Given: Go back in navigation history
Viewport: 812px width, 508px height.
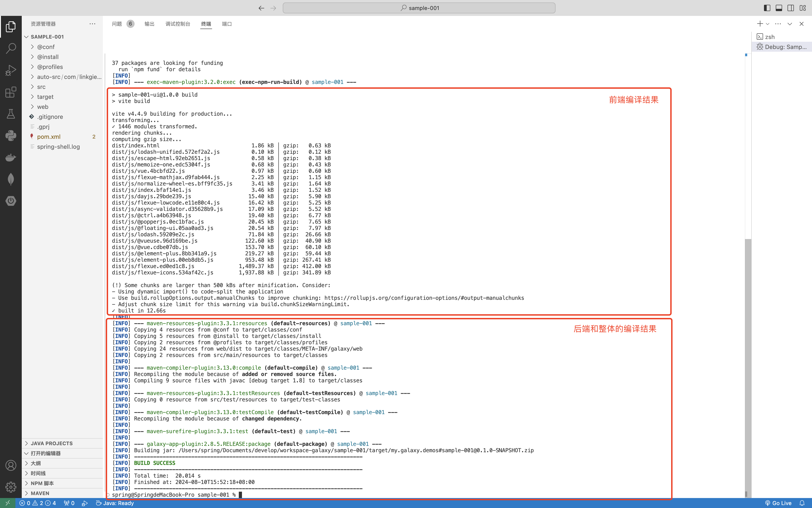Looking at the screenshot, I should pyautogui.click(x=261, y=8).
